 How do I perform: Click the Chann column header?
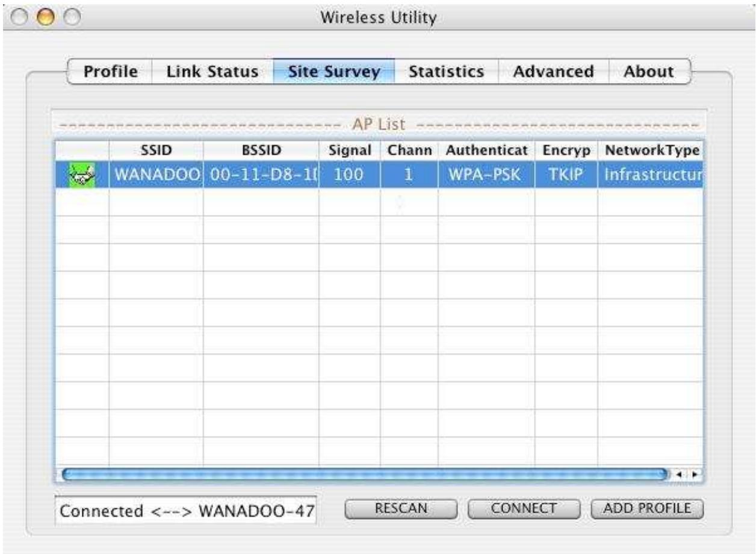pyautogui.click(x=409, y=151)
